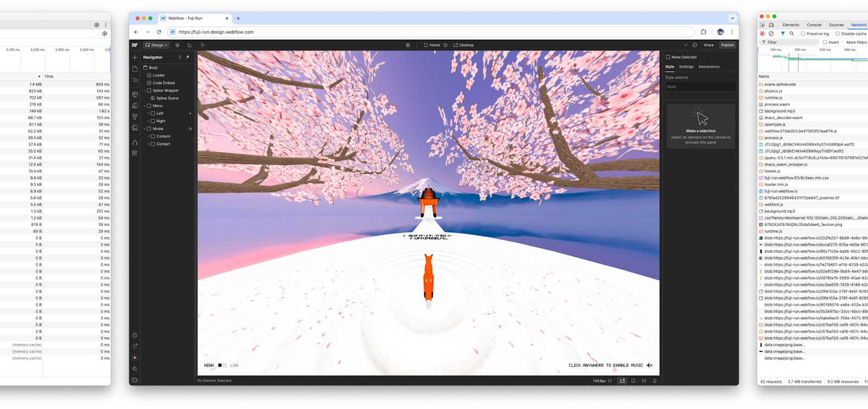868x409 pixels.
Task: Open the Webflow logo menu
Action: pyautogui.click(x=135, y=45)
